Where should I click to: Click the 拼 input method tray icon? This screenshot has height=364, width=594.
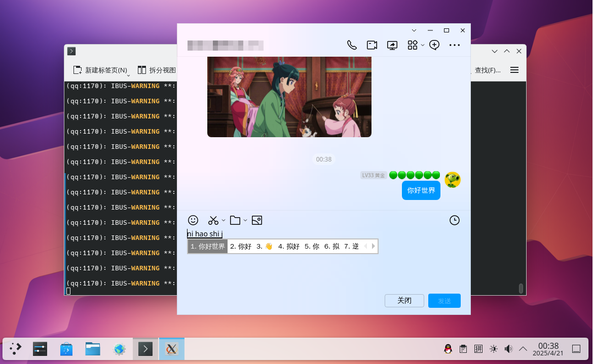pos(478,348)
